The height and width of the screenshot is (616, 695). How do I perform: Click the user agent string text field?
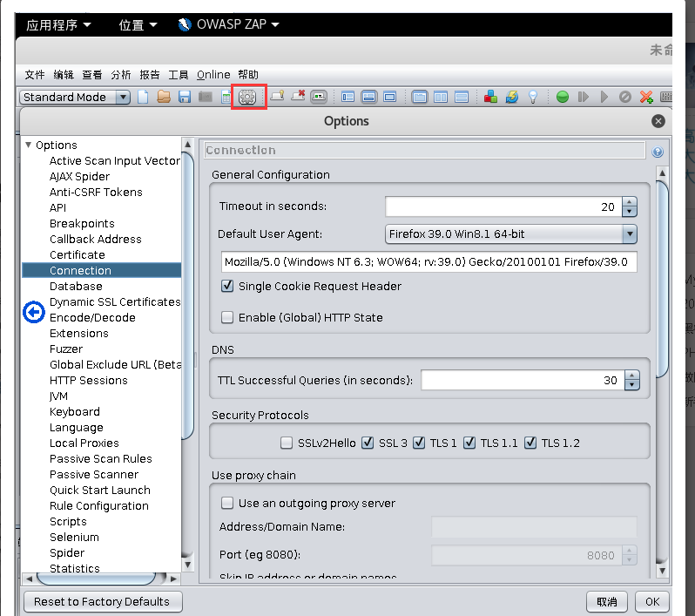coord(429,261)
